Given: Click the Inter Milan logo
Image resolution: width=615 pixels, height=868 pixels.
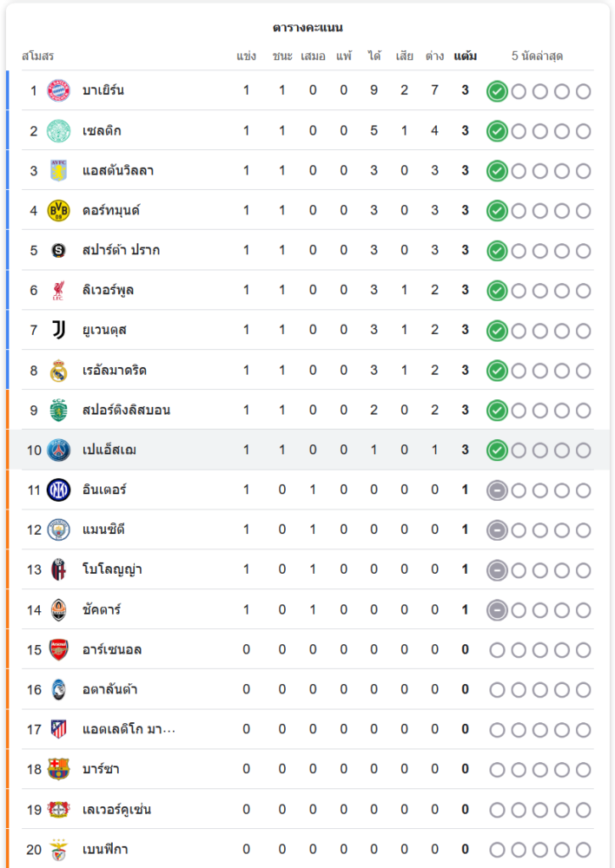Looking at the screenshot, I should point(58,490).
